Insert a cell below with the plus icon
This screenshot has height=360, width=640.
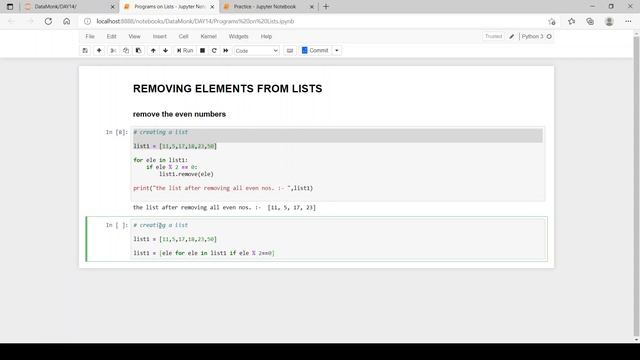[x=99, y=51]
